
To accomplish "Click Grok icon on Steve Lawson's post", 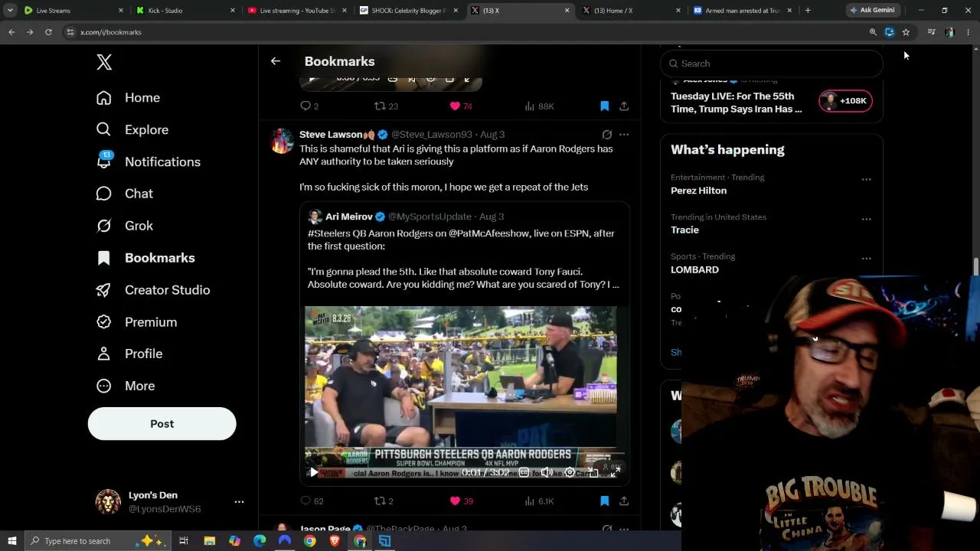I will pyautogui.click(x=606, y=135).
